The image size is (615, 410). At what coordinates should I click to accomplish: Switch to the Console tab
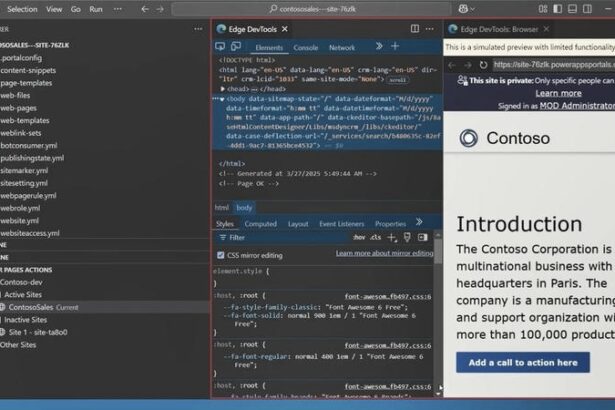tap(306, 48)
